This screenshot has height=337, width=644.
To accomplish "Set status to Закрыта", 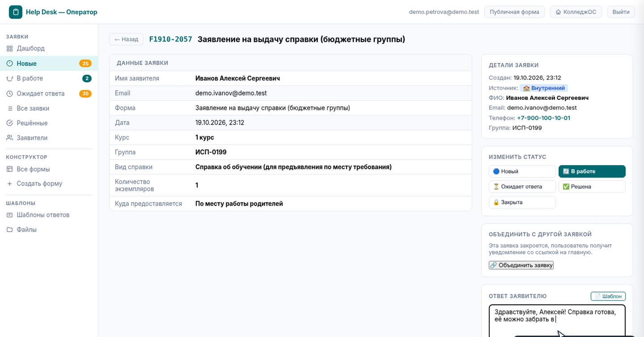I will (x=522, y=202).
